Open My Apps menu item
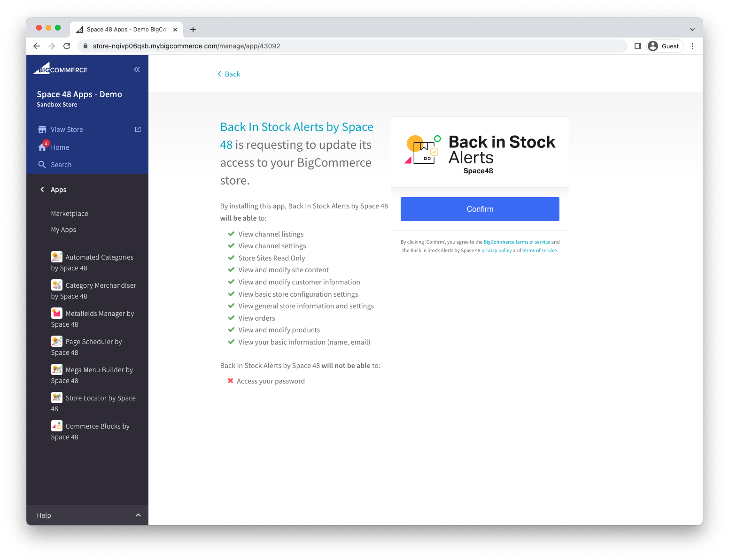Screen dimensions: 729x560 (63, 230)
